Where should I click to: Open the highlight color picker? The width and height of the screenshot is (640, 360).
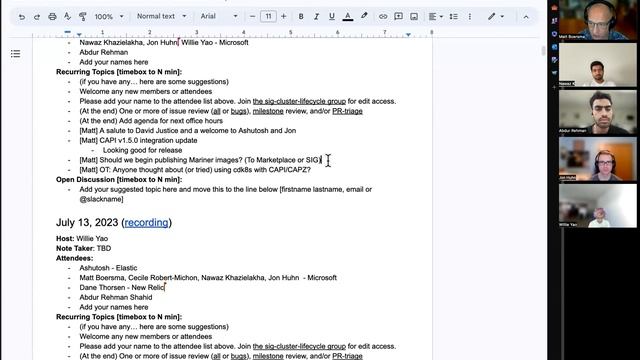364,16
